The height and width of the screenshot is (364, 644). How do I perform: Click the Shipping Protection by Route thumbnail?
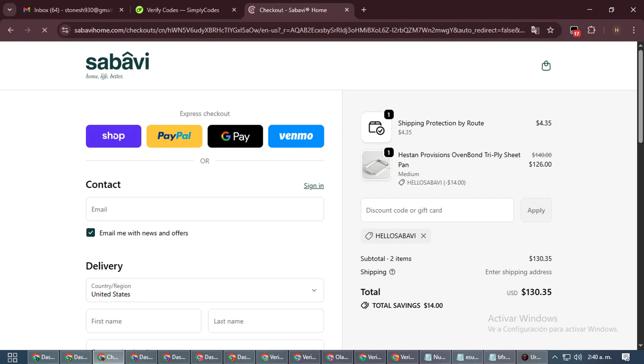[376, 127]
